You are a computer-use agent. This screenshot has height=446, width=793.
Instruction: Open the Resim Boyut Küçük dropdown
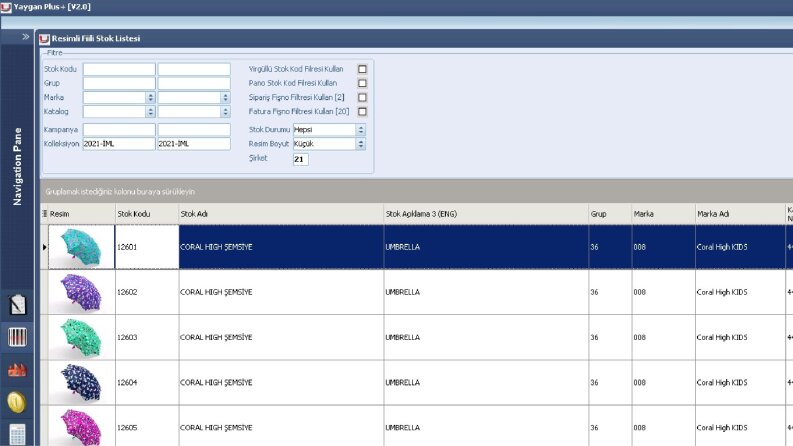point(361,144)
